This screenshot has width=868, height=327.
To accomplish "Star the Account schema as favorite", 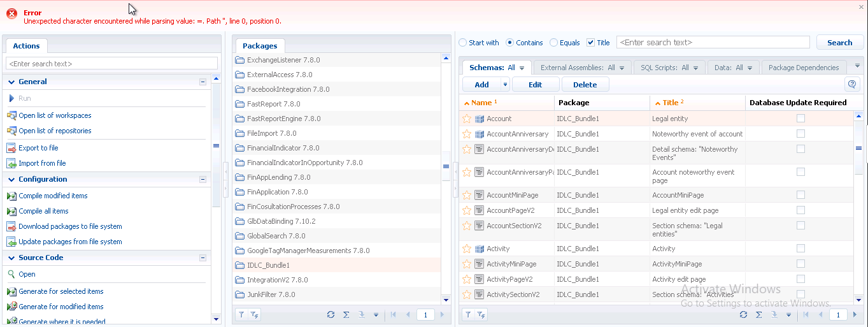I will 467,119.
